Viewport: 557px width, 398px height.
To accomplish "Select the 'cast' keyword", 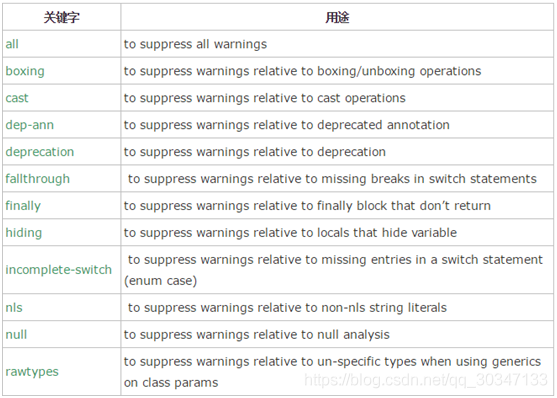I will [x=17, y=98].
